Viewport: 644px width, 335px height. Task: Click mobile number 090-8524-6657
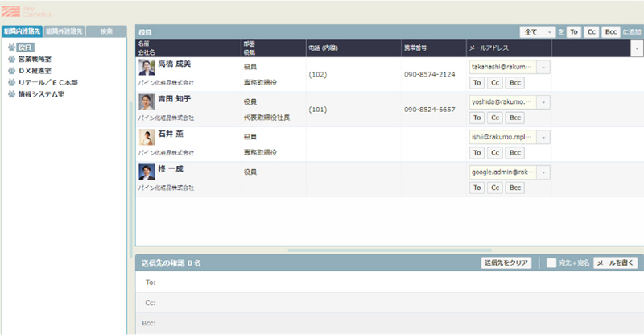click(430, 110)
